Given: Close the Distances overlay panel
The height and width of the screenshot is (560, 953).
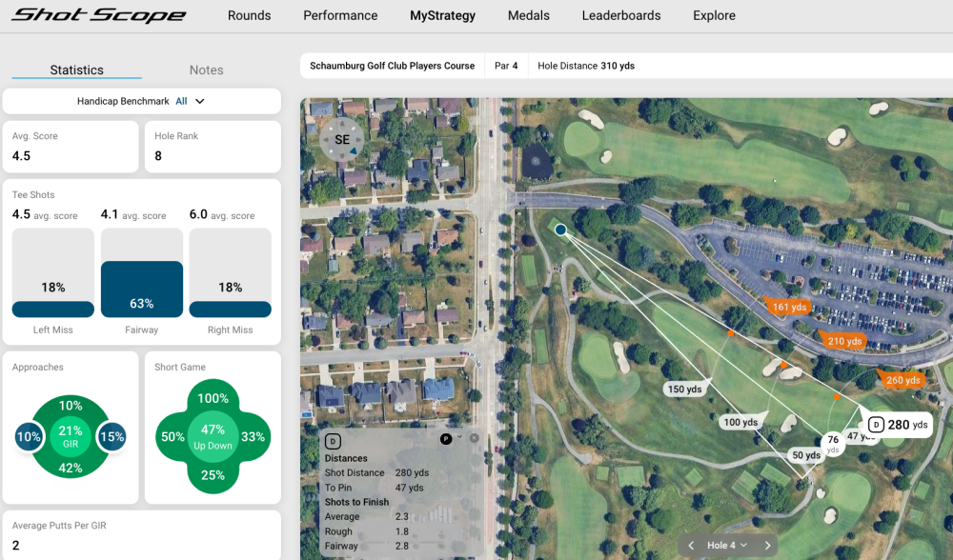Looking at the screenshot, I should pyautogui.click(x=475, y=438).
